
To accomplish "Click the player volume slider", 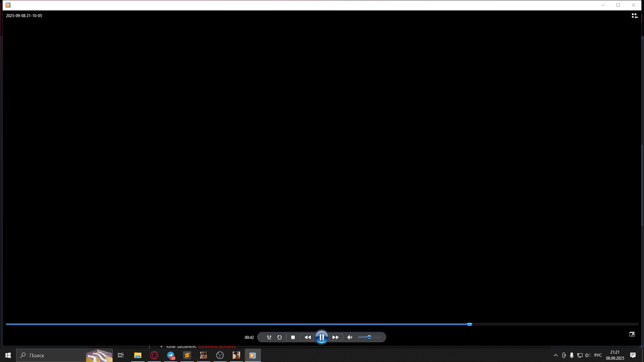I will pyautogui.click(x=369, y=337).
